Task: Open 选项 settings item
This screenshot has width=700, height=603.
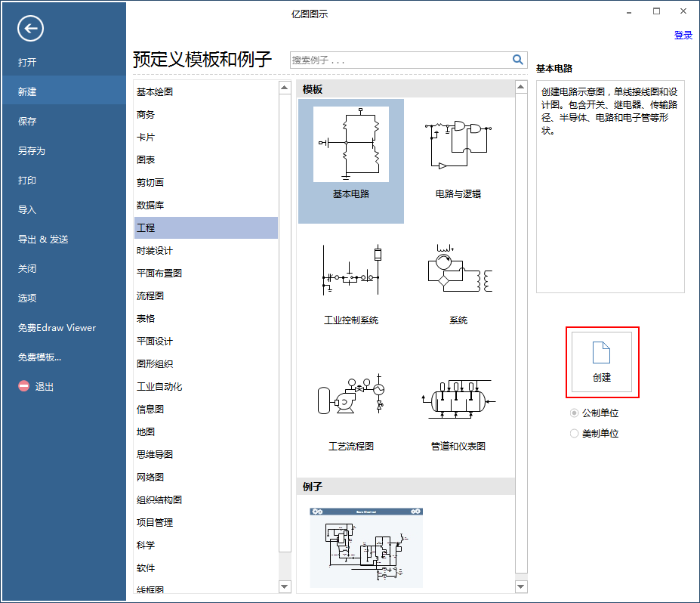Action: (63, 298)
